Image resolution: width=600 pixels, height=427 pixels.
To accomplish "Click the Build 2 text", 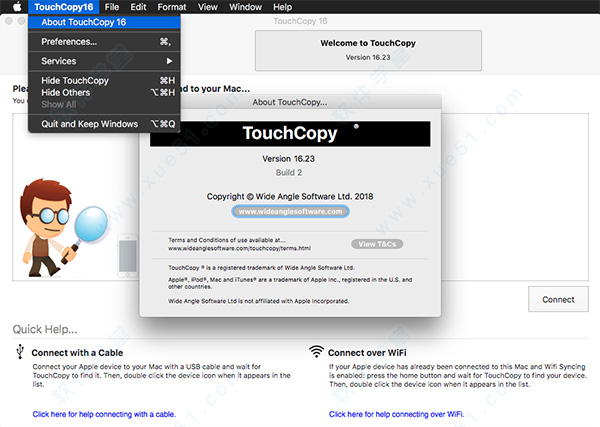I will tap(289, 173).
